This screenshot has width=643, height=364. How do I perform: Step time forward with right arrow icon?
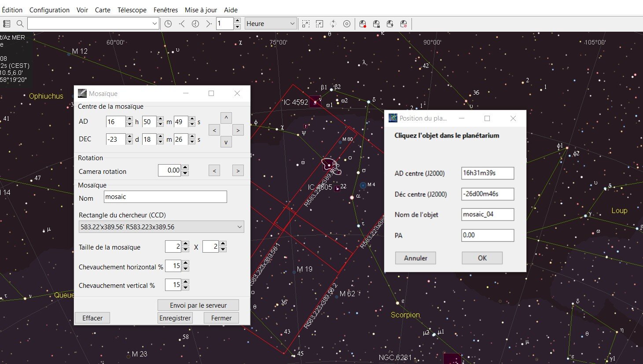tap(209, 24)
